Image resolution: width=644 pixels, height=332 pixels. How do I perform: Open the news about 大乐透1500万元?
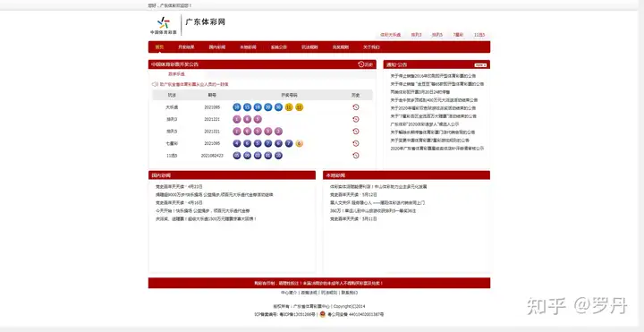[206, 219]
